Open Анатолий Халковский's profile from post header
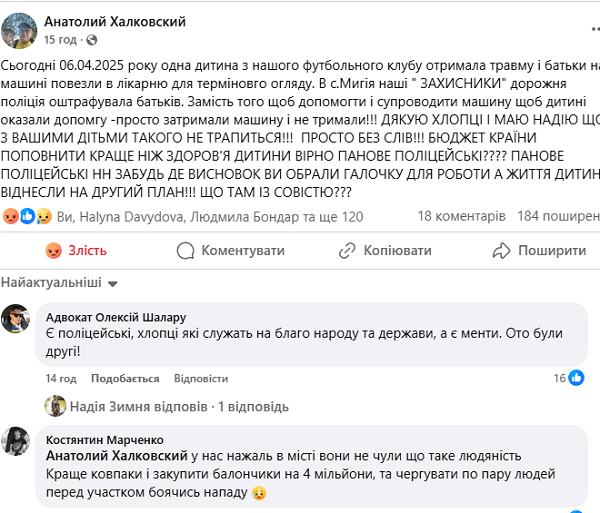600x513 pixels. click(115, 22)
